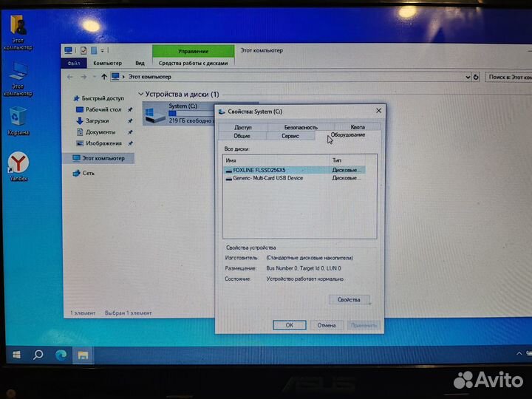This screenshot has height=399, width=532.
Task: Launch Microsoft Edge from the taskbar
Action: (x=61, y=355)
